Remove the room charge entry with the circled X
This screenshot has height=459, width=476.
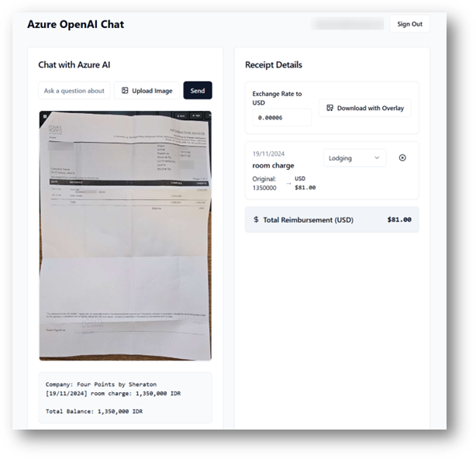click(x=402, y=157)
